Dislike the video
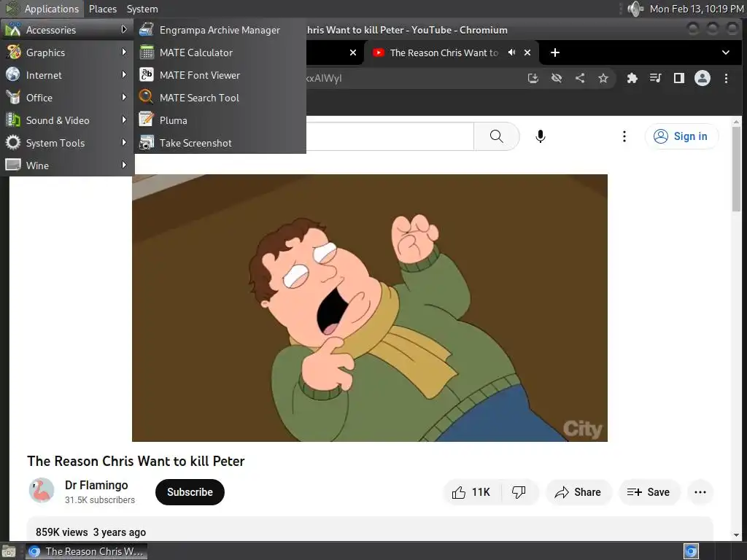747x560 pixels. point(519,492)
